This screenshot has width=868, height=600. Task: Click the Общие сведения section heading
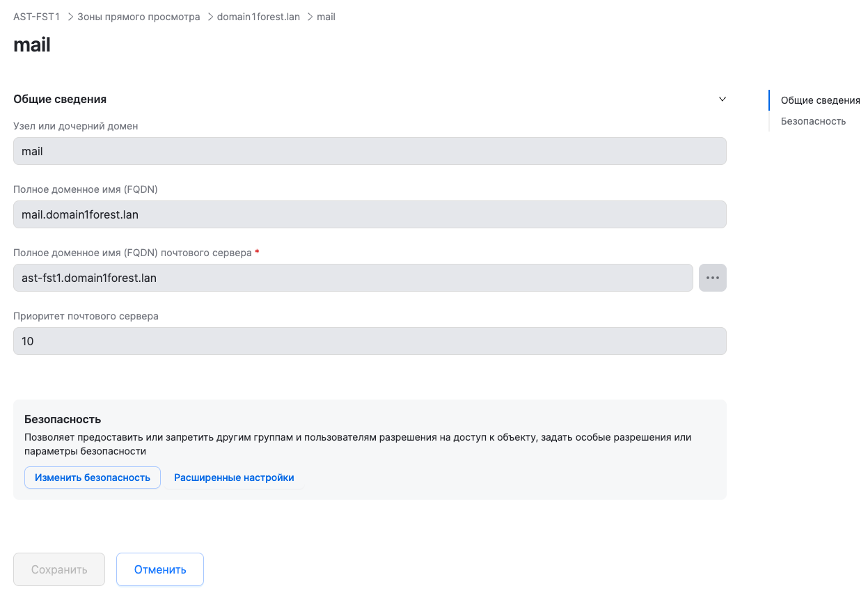click(60, 99)
